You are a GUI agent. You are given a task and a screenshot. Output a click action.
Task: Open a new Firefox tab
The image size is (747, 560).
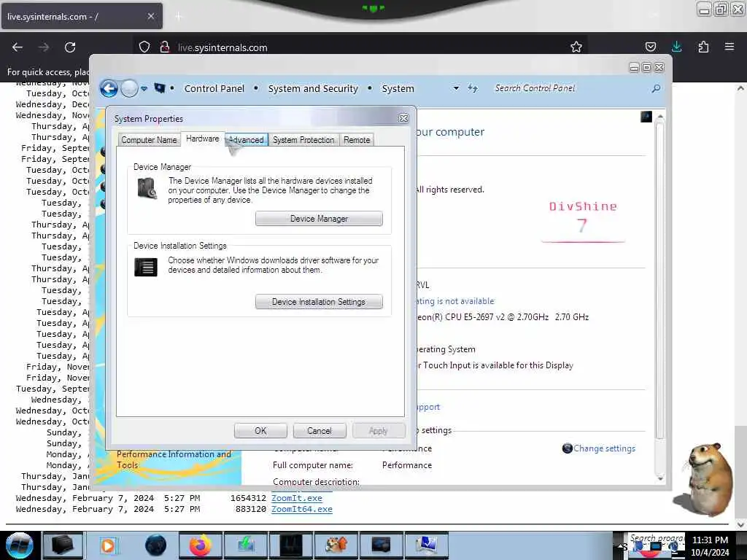(178, 17)
